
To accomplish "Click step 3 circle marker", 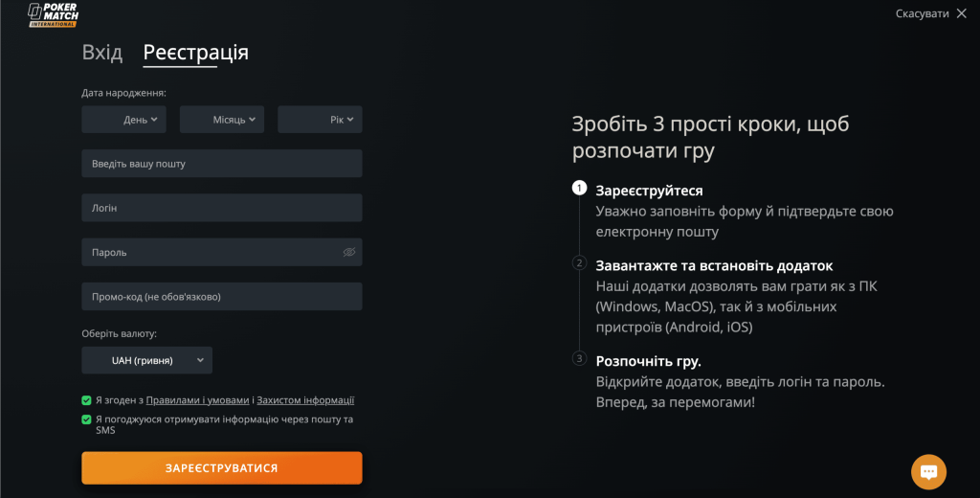I will click(x=579, y=358).
